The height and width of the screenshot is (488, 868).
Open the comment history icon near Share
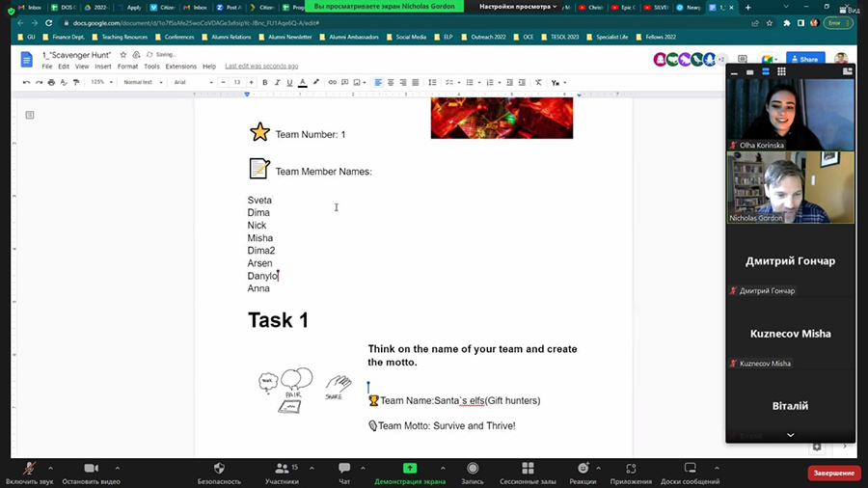(743, 59)
